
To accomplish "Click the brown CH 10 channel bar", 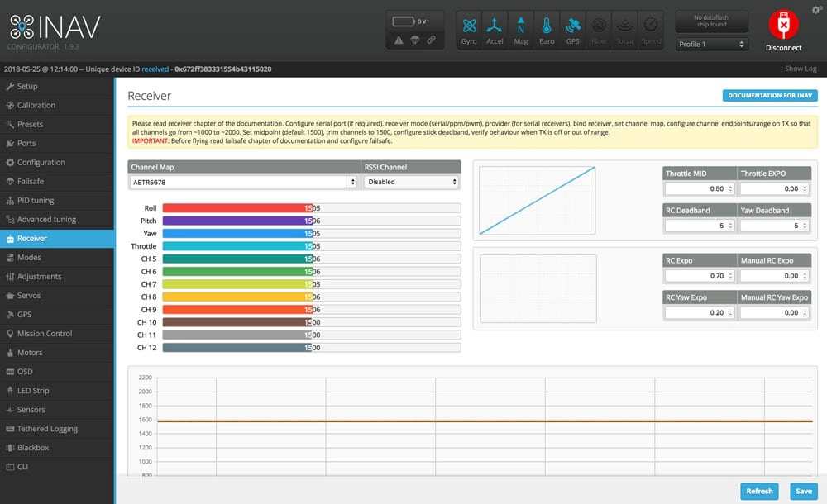I will point(237,322).
